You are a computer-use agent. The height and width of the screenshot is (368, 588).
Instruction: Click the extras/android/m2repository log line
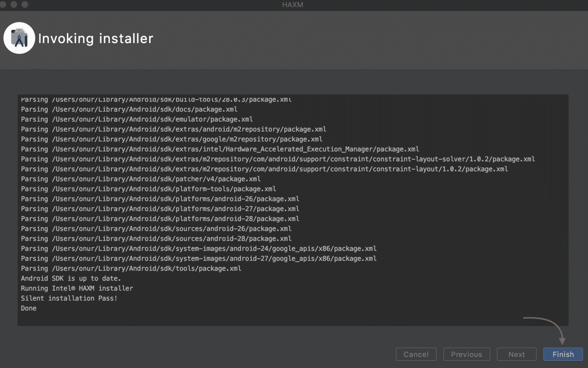[173, 129]
